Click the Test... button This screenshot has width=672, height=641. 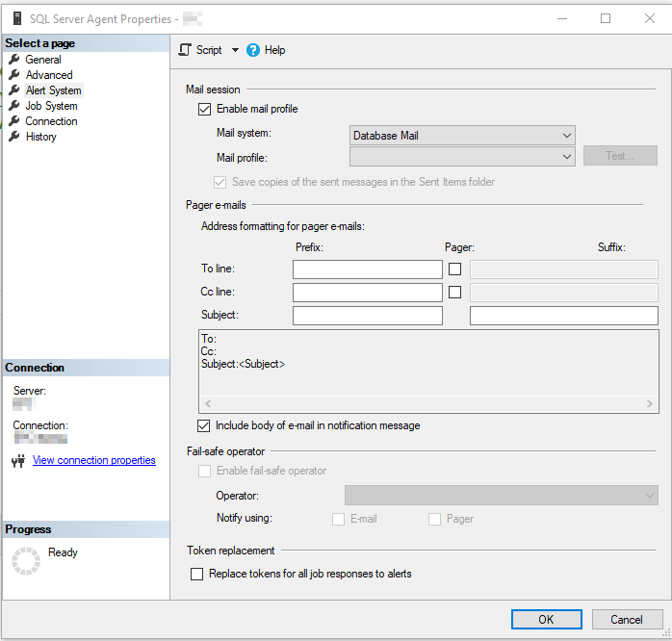tap(620, 156)
